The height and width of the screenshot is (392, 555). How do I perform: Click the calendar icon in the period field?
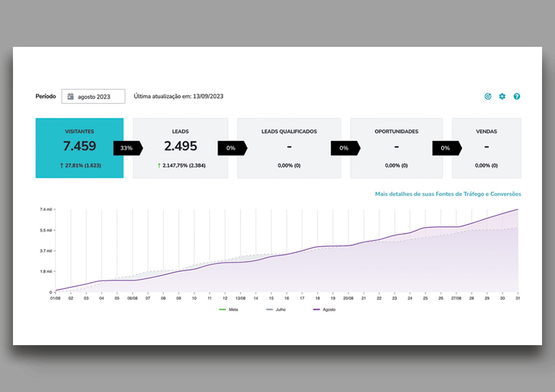coord(71,97)
